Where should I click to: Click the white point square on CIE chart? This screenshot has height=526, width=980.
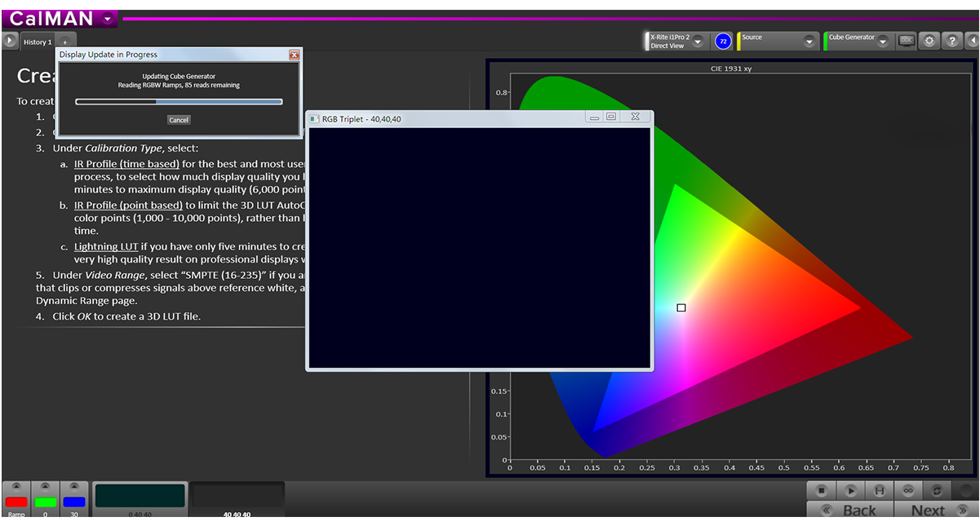point(681,307)
